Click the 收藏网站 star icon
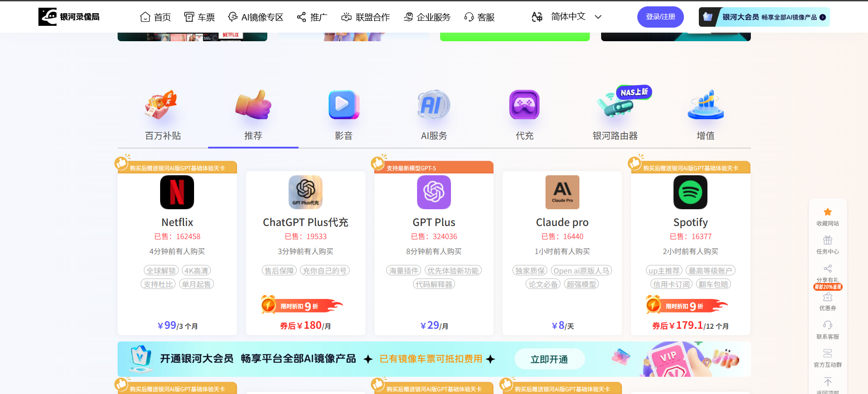 click(828, 212)
